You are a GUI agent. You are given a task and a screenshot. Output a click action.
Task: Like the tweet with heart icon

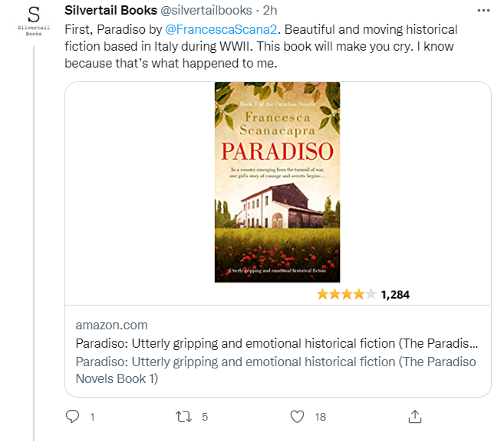tap(298, 417)
